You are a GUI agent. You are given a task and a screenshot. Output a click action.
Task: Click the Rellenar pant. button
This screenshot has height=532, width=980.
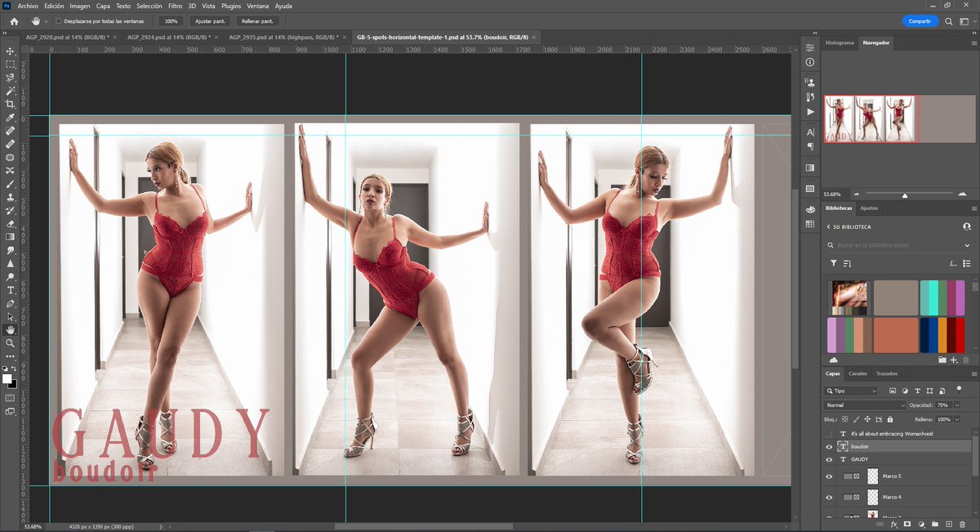[257, 21]
